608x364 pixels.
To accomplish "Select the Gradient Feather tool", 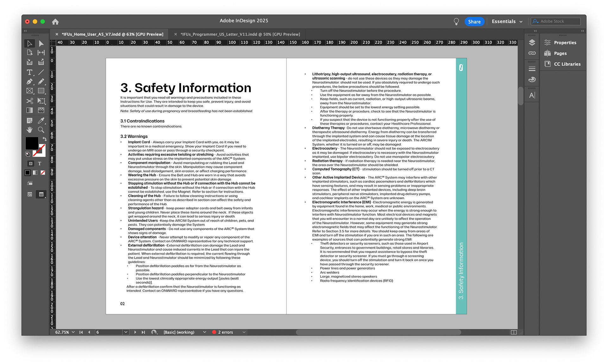I will coord(41,110).
